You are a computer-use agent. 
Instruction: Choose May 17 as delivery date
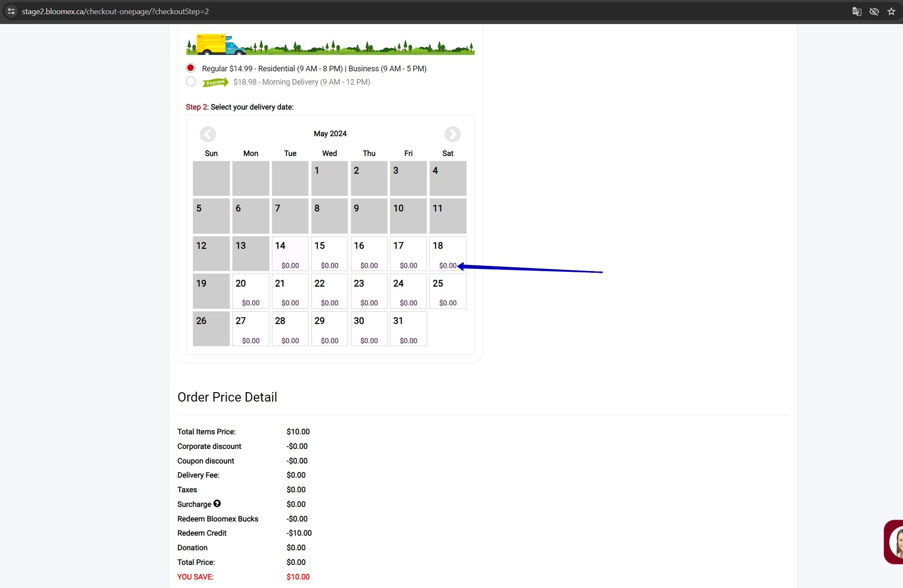point(409,254)
